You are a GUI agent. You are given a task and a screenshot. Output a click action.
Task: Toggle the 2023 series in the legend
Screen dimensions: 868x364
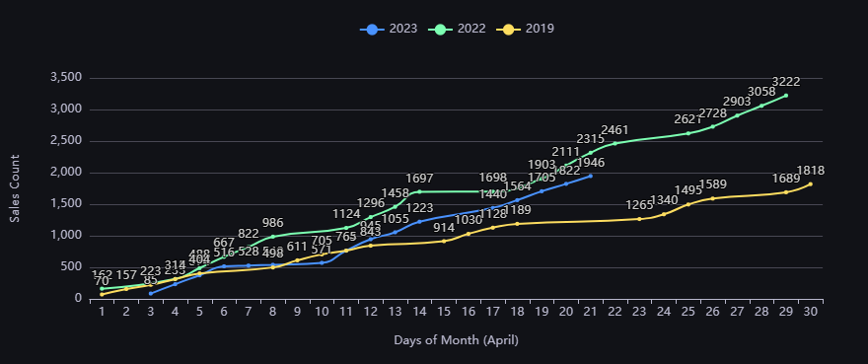(x=389, y=29)
